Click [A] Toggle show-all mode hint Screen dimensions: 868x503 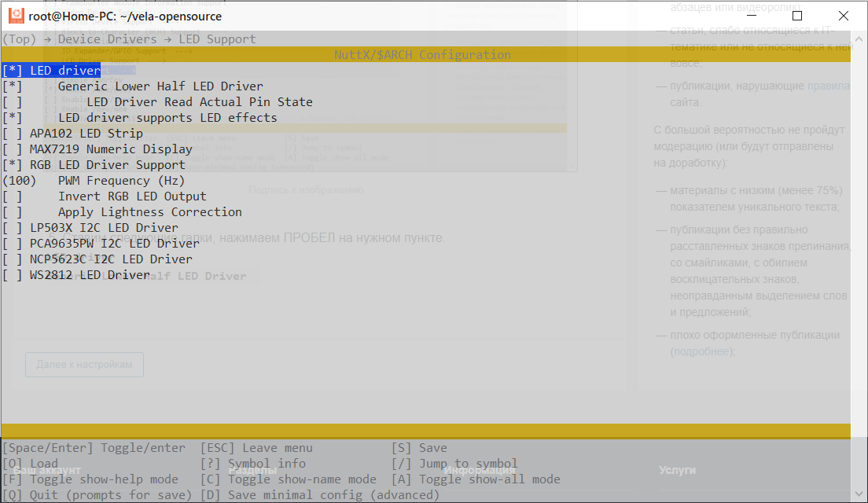pyautogui.click(x=476, y=479)
